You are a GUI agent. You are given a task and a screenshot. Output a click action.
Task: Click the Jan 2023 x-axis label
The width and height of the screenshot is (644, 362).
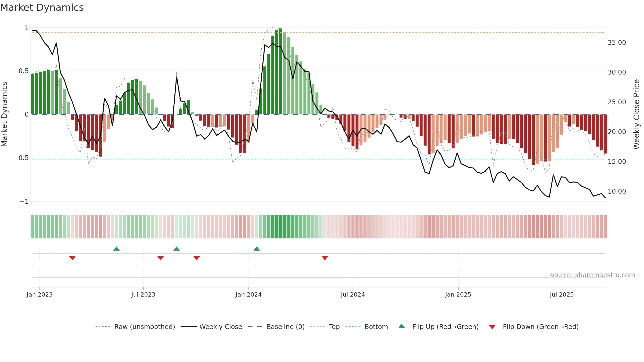[40, 294]
